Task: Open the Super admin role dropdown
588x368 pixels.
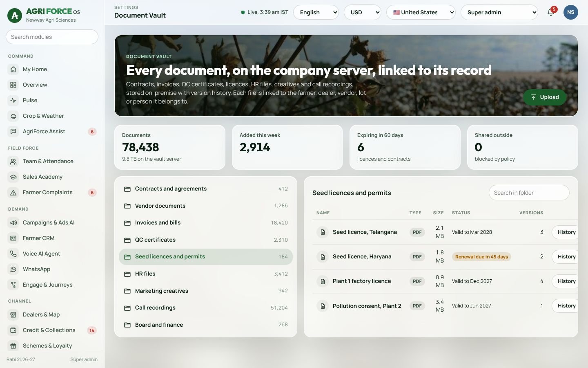Action: (x=499, y=12)
